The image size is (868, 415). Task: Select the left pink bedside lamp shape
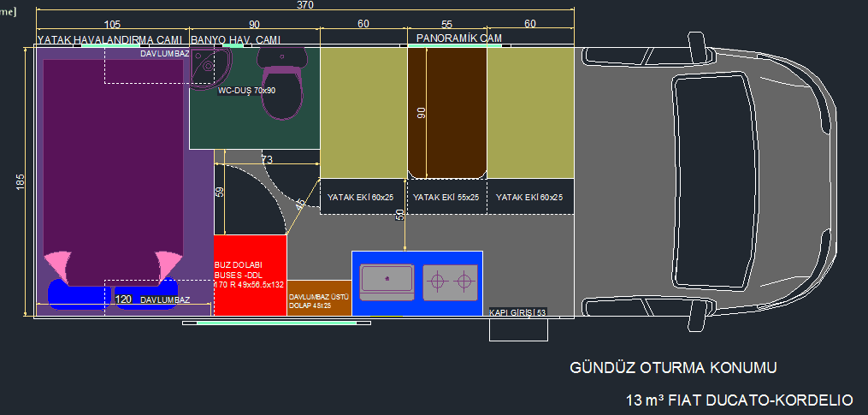pyautogui.click(x=56, y=263)
